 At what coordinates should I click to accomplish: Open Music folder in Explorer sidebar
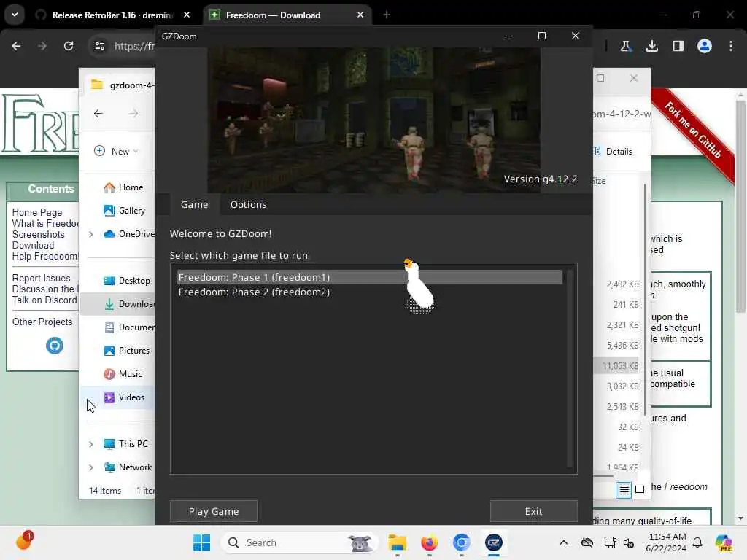[x=123, y=374]
